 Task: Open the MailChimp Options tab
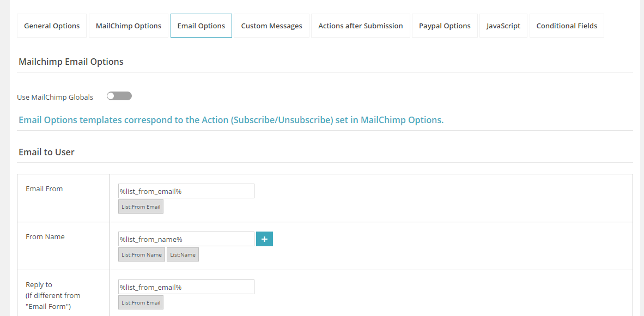[x=128, y=25]
